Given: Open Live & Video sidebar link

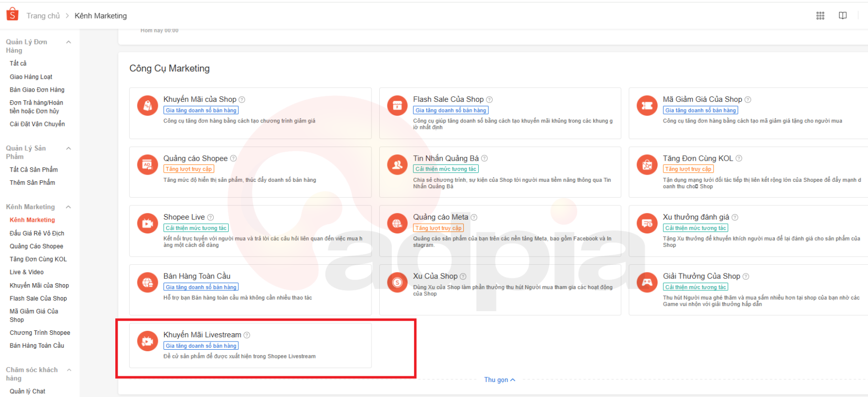Looking at the screenshot, I should click(x=27, y=272).
